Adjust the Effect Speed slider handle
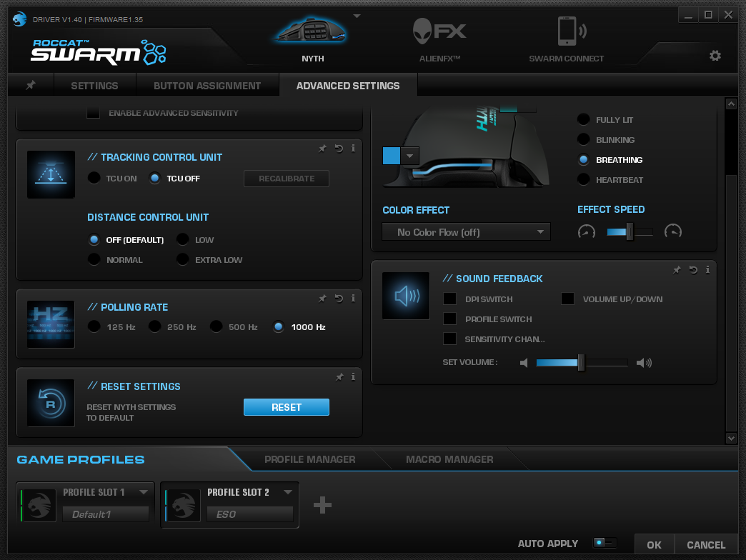 pyautogui.click(x=630, y=231)
